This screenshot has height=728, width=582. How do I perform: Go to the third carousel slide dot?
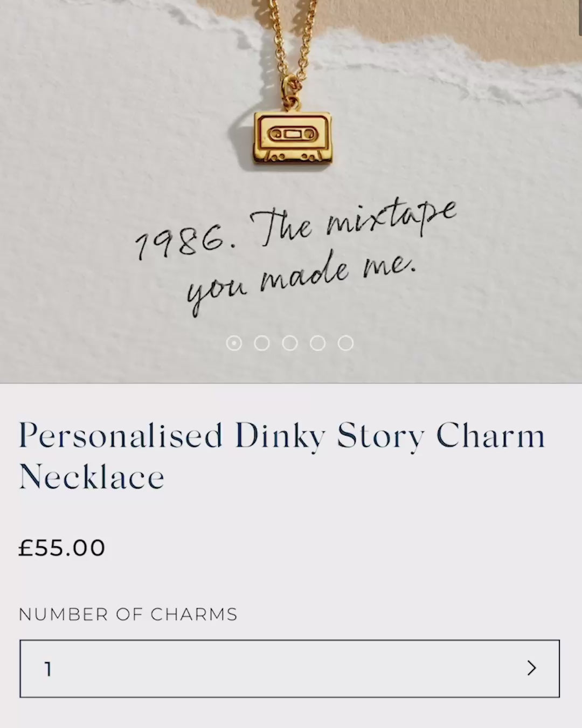pyautogui.click(x=290, y=343)
